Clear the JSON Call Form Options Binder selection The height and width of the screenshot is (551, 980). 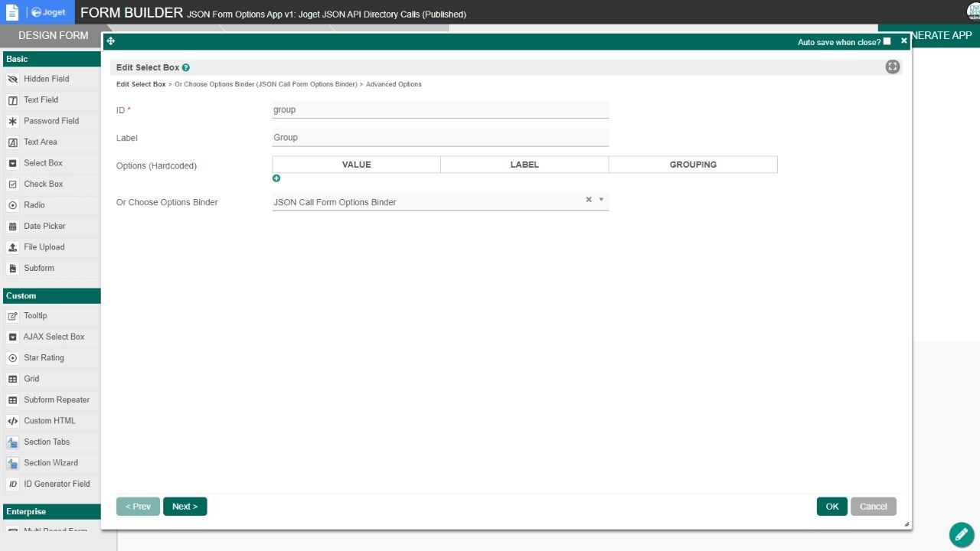pyautogui.click(x=589, y=200)
